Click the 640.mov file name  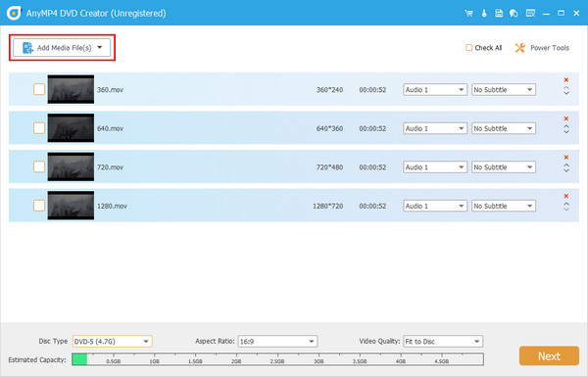coord(110,128)
